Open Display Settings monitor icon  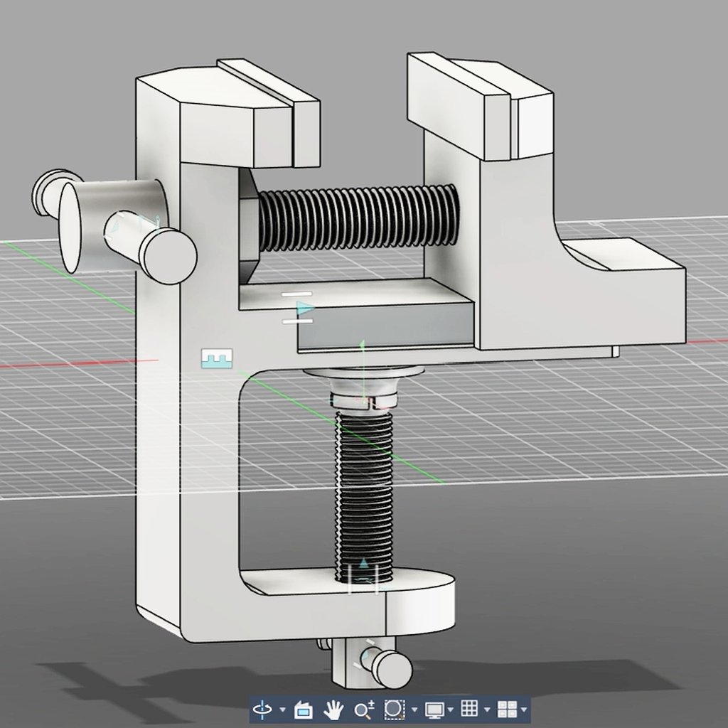click(x=434, y=710)
